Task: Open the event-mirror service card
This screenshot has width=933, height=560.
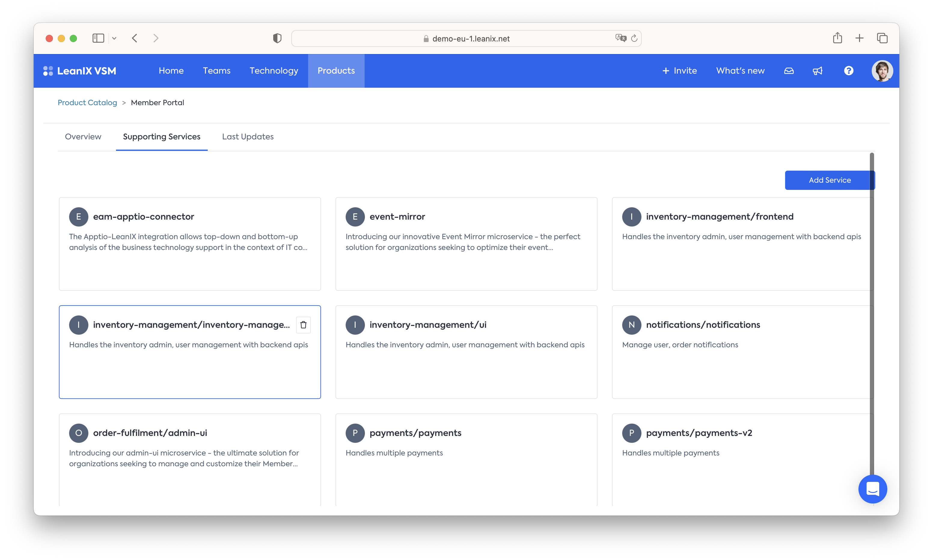Action: [x=466, y=244]
